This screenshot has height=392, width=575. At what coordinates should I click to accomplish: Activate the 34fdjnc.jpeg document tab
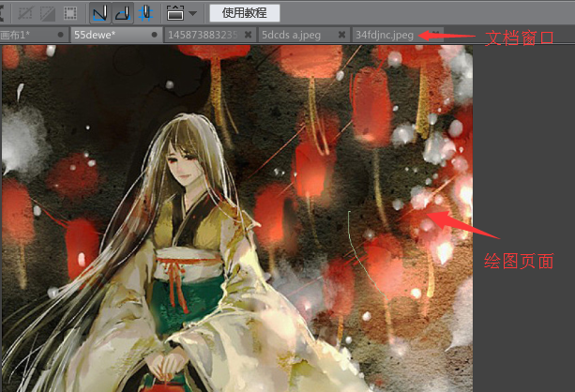pyautogui.click(x=385, y=35)
